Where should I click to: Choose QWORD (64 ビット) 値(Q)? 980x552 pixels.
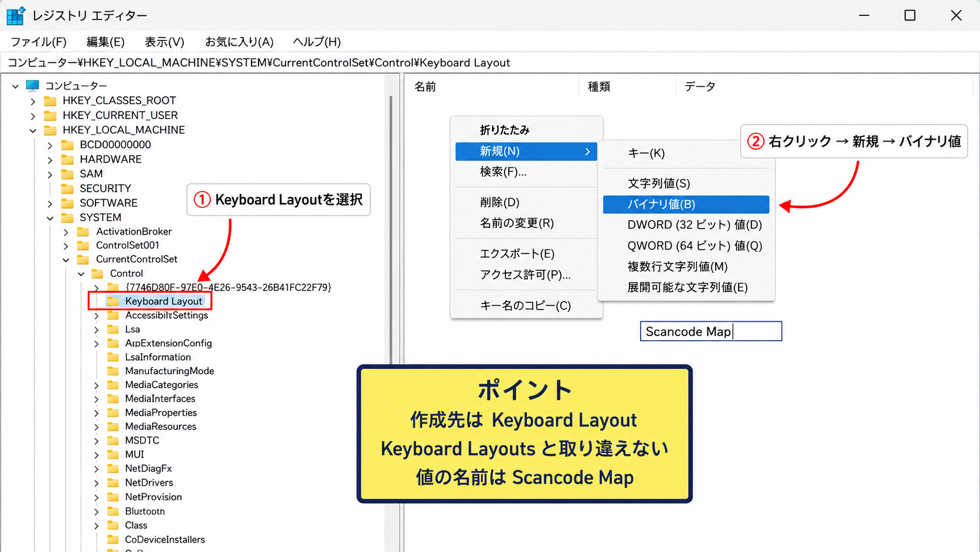[686, 246]
